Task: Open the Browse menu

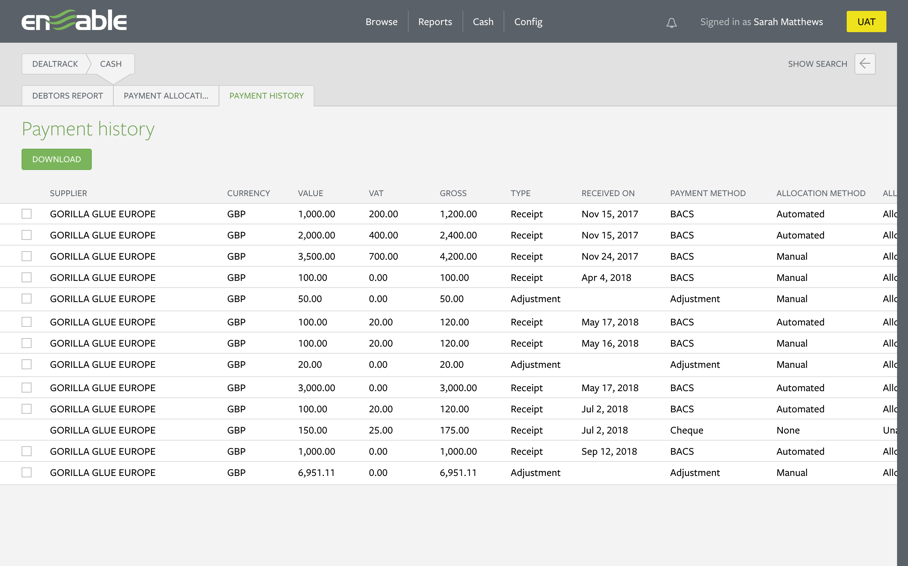Action: click(x=381, y=21)
